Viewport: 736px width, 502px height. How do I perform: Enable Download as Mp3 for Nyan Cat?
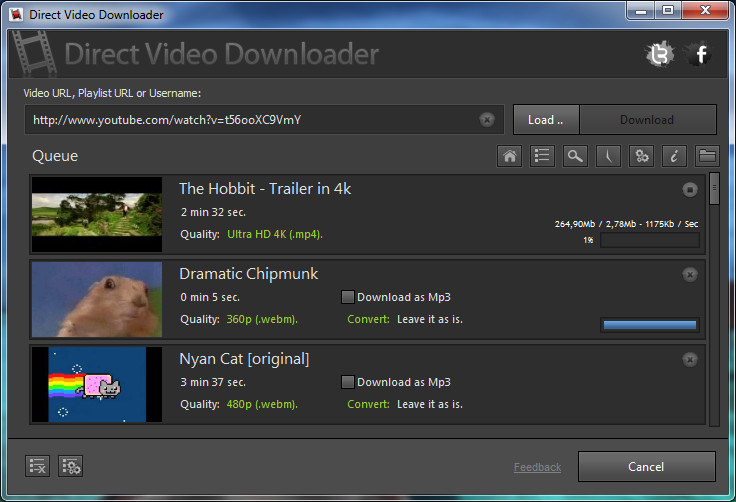[x=347, y=382]
